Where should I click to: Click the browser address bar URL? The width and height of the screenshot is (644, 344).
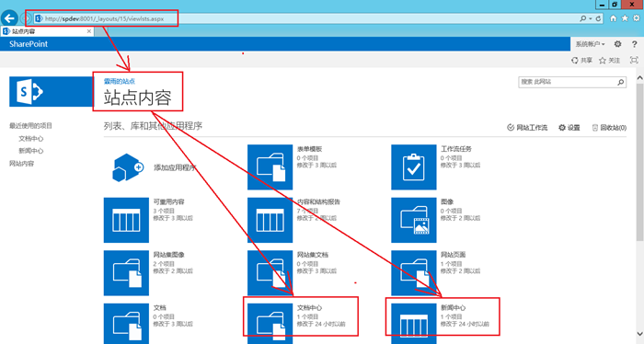(x=104, y=18)
